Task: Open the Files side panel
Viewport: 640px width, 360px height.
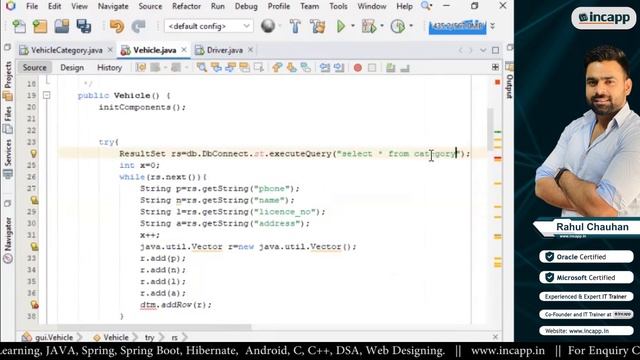Action: pos(7,119)
